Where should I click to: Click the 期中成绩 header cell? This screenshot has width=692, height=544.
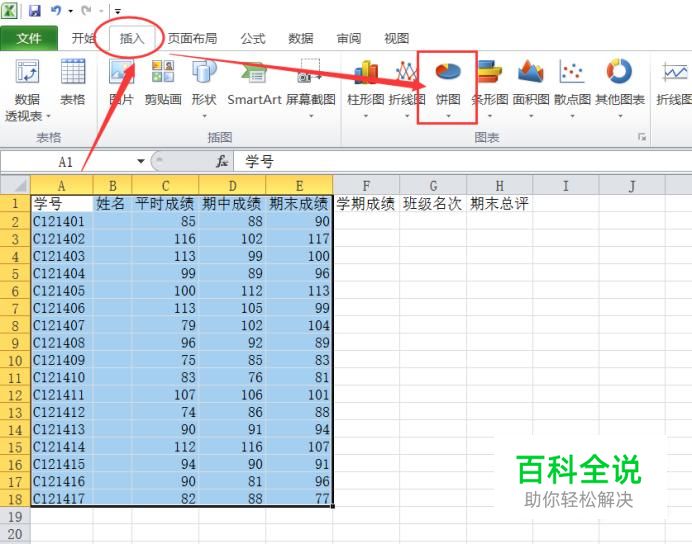tap(233, 203)
